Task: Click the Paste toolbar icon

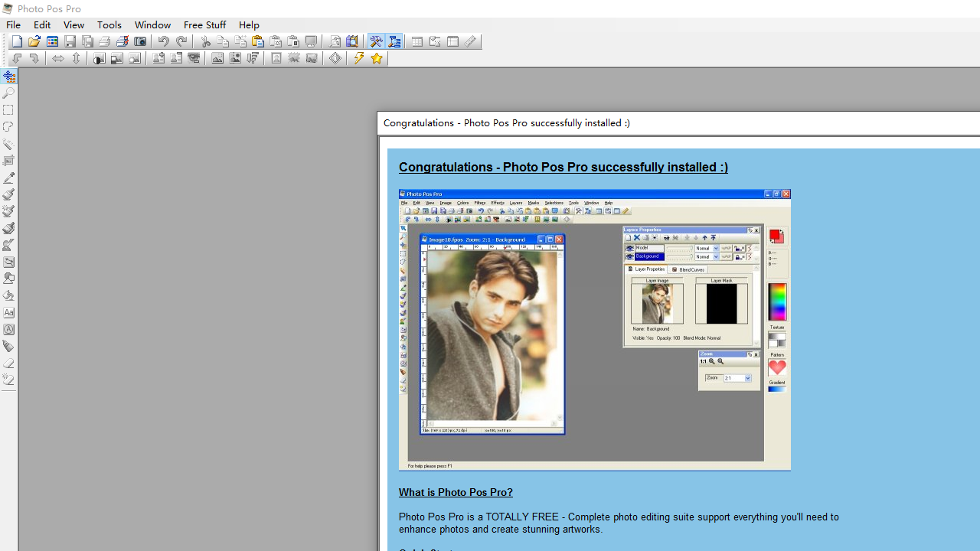Action: 258,41
